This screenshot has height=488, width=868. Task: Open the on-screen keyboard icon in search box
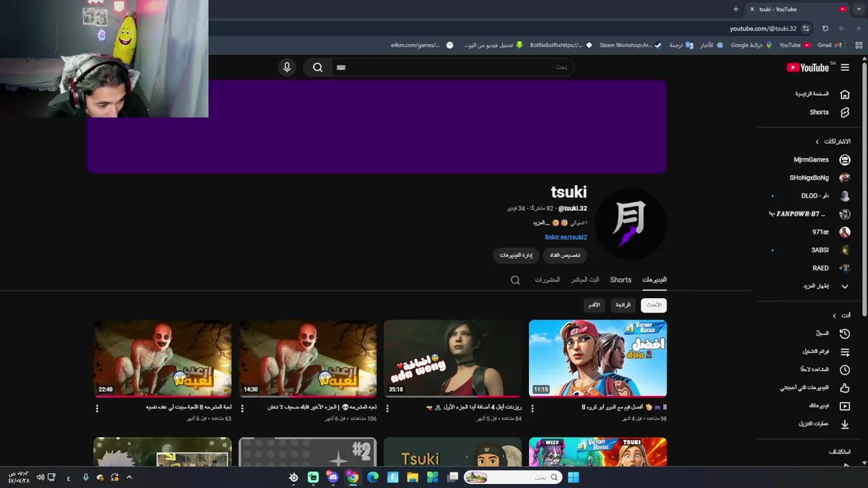click(x=341, y=67)
